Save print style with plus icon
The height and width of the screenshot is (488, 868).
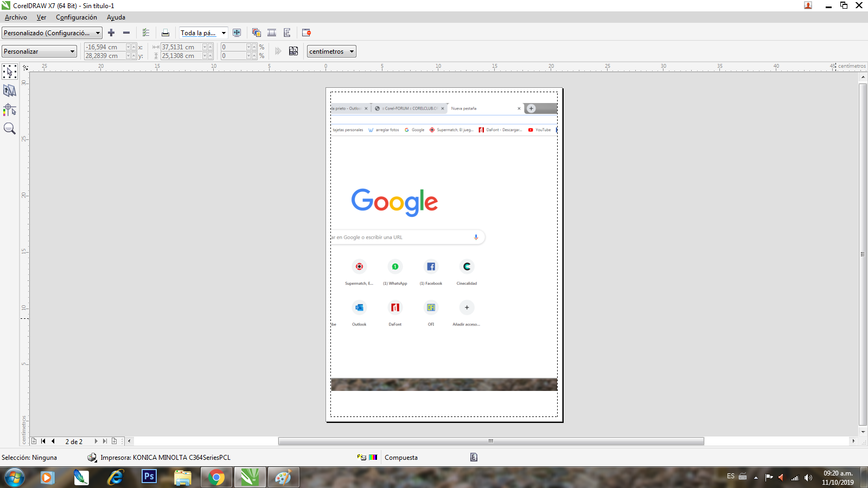[x=111, y=33]
